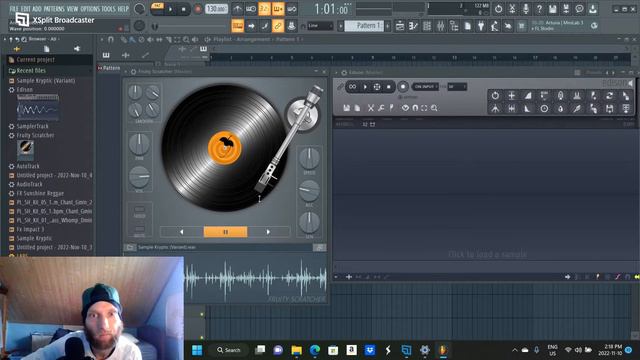Click the Fruity Scratcher waveform display
The width and height of the screenshot is (640, 360).
256,278
